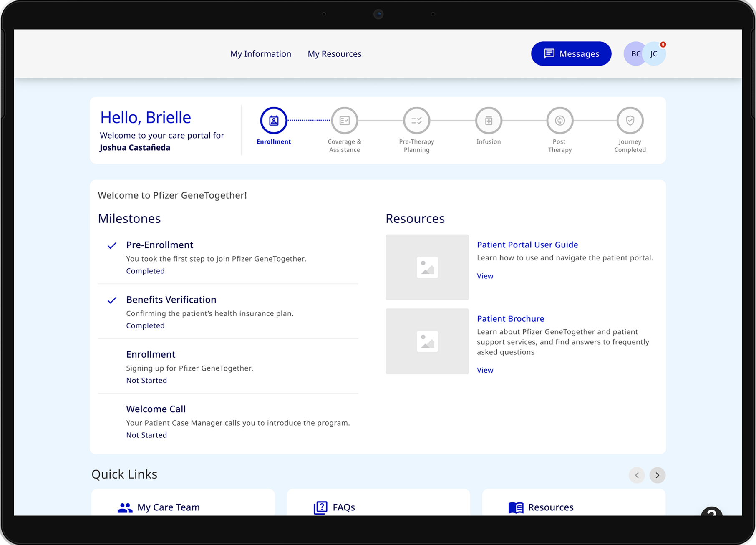Open the Patient Portal User Guide link
The height and width of the screenshot is (545, 756).
[x=527, y=245]
